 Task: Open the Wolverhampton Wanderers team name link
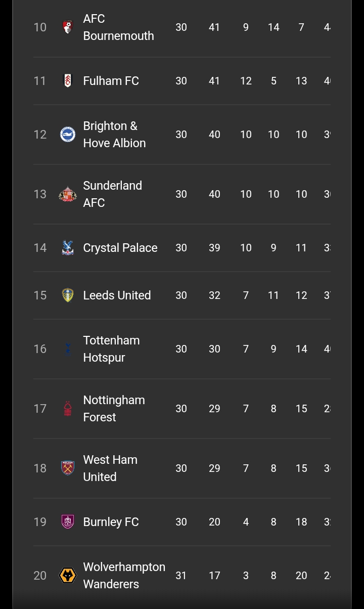[x=124, y=576]
